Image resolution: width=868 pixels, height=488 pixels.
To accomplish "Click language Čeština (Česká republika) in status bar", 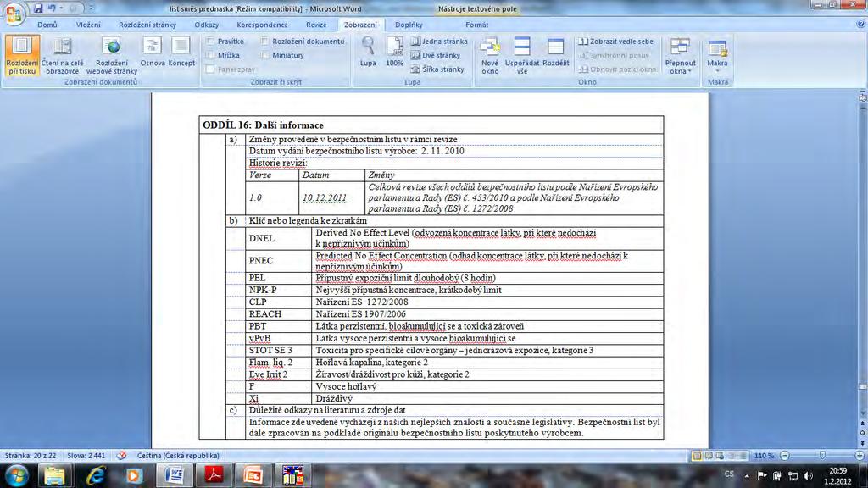I will point(178,455).
